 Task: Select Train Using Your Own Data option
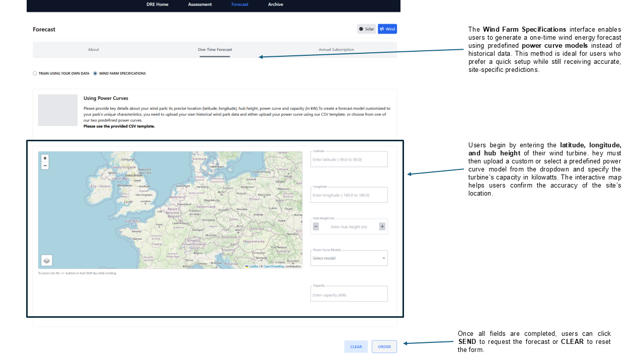35,73
